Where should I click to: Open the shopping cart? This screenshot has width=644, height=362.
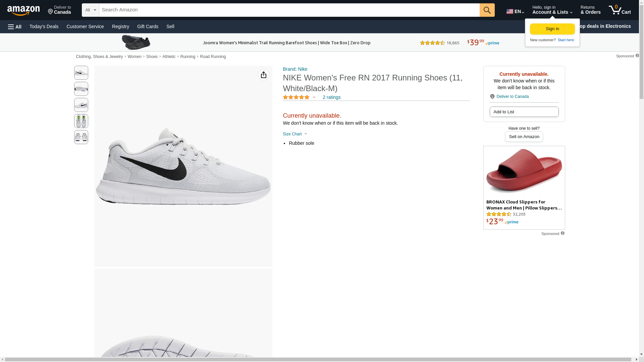click(x=620, y=10)
